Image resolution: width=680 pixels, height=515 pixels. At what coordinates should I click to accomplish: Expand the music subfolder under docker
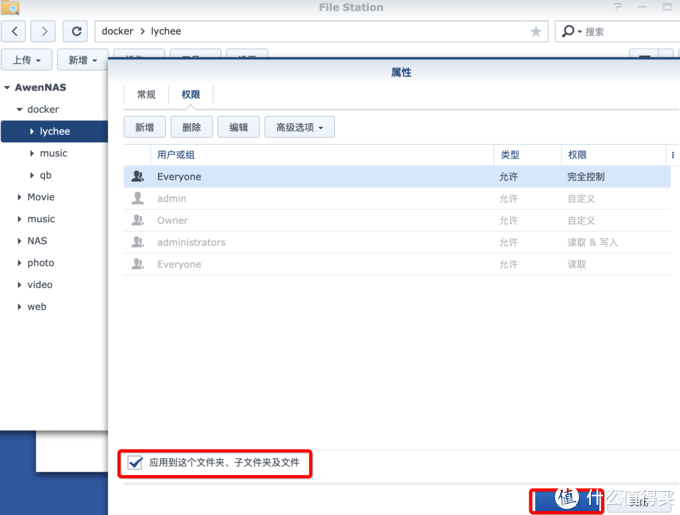pos(32,153)
